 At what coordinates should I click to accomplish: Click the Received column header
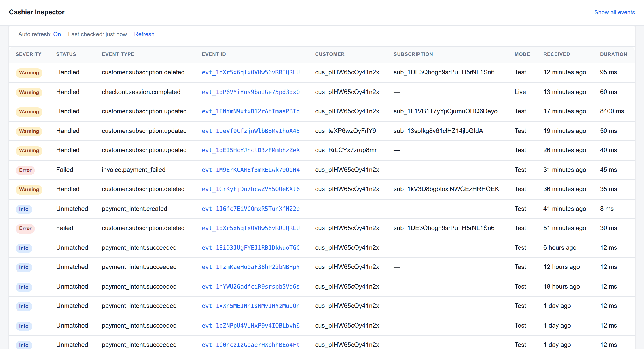pyautogui.click(x=557, y=54)
